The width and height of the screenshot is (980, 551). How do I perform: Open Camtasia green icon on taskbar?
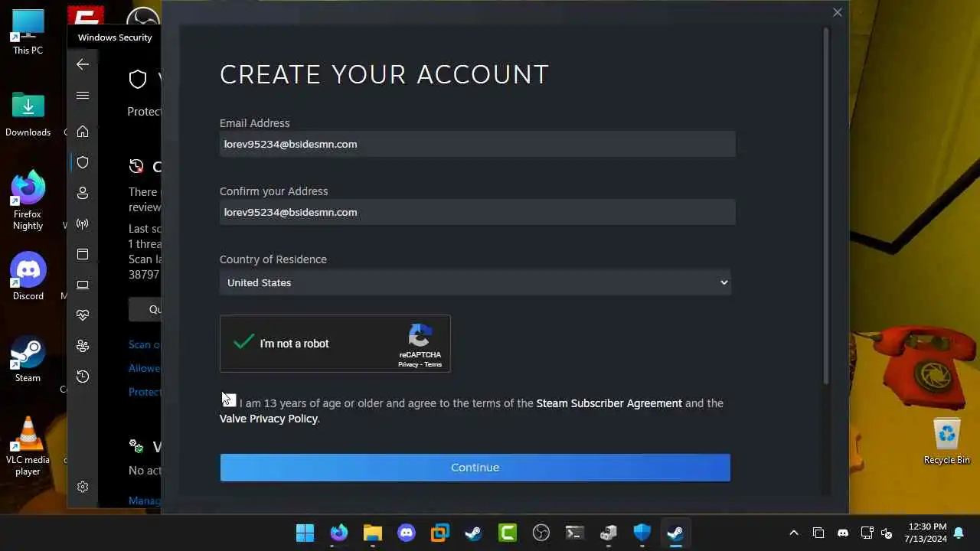coord(507,533)
